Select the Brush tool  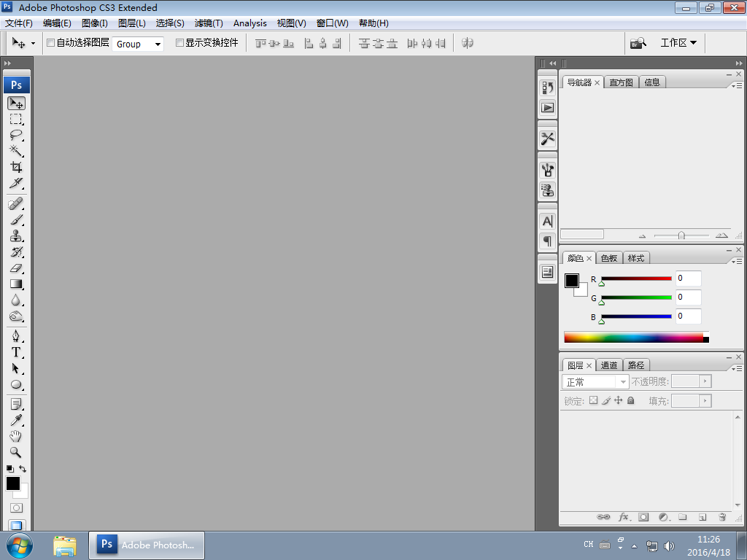16,220
